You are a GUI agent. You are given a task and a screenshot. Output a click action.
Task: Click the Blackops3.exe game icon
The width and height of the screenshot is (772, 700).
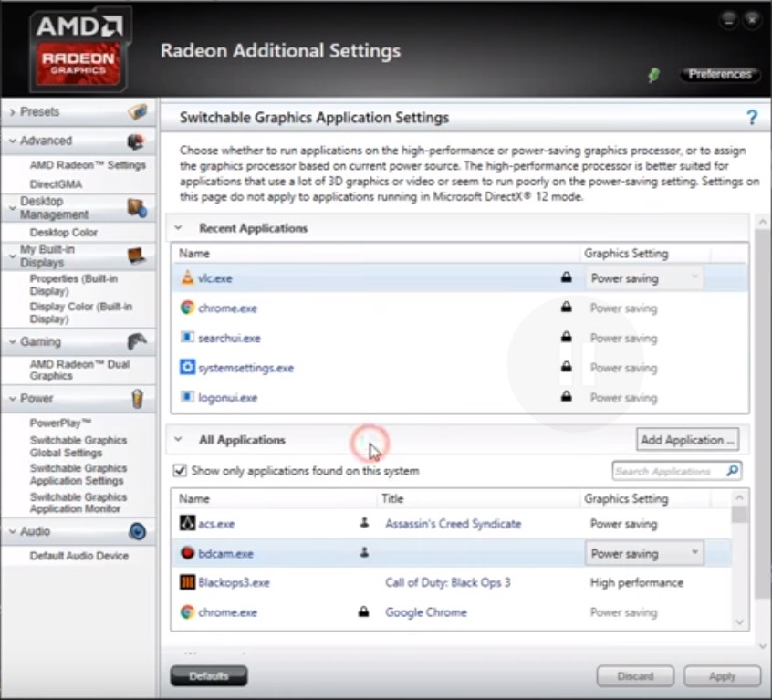coord(187,582)
